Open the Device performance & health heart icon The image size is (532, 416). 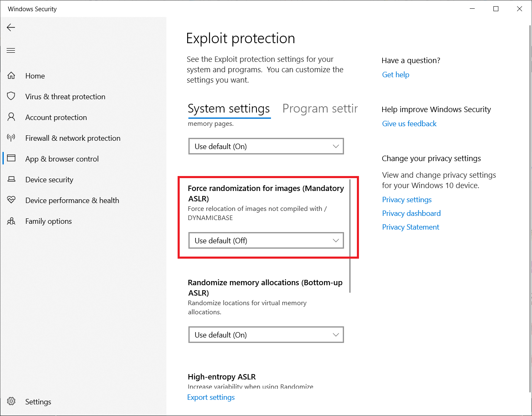(11, 200)
